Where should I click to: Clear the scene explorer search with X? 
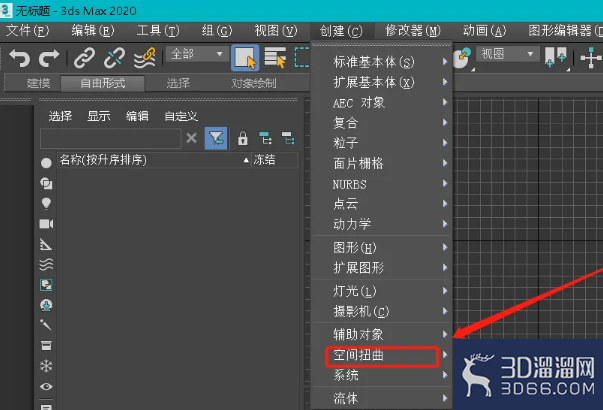192,138
